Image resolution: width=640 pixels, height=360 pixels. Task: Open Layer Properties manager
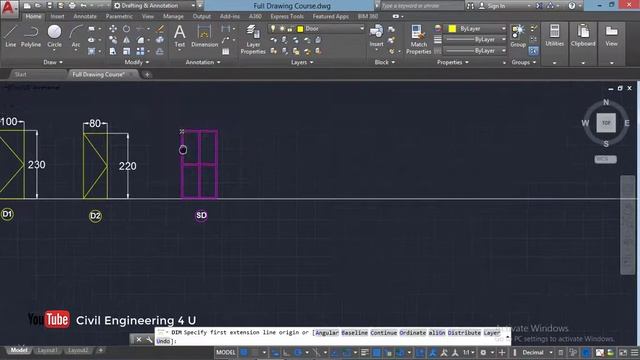coord(253,39)
